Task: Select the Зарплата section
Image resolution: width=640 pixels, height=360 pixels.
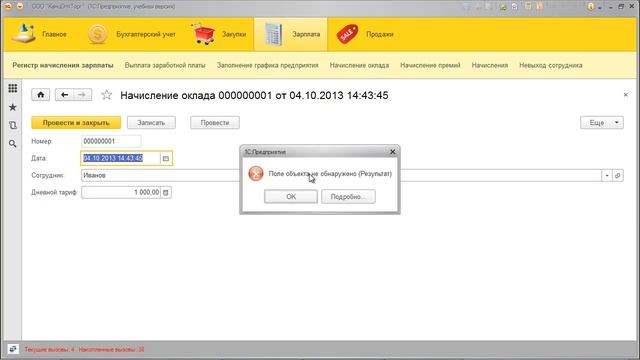Action: coord(291,34)
